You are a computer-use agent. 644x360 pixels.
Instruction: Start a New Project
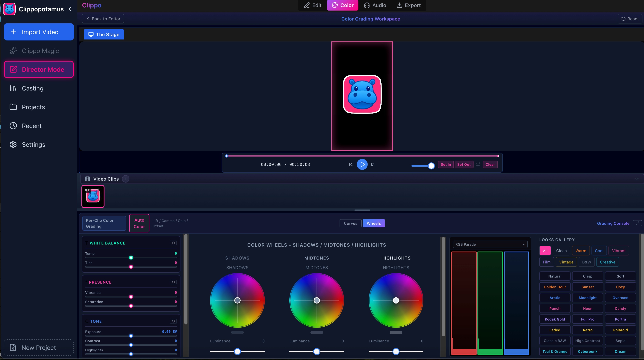coord(39,347)
